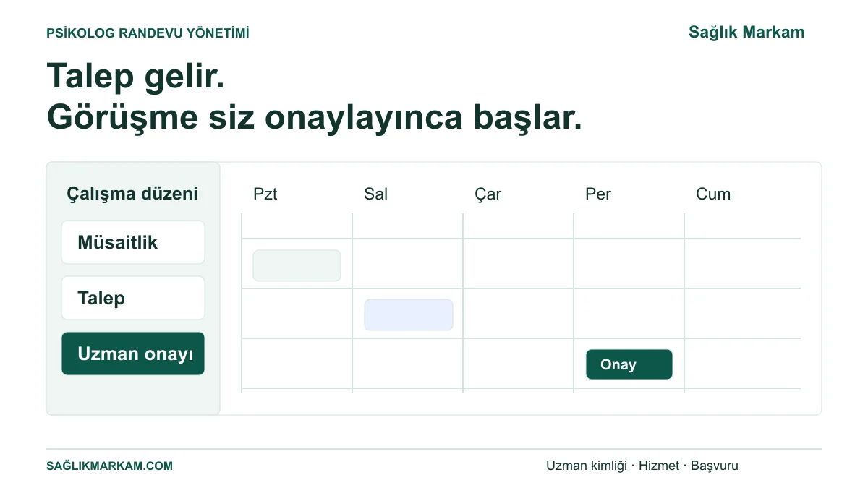Image resolution: width=868 pixels, height=488 pixels.
Task: Select the Müsaitlik option
Action: 133,242
